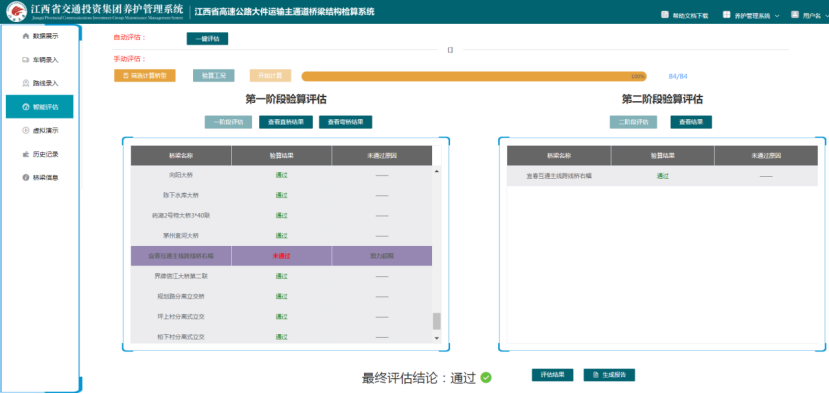Select the bridge name in second-stage table
This screenshot has height=394, width=829.
pos(559,176)
